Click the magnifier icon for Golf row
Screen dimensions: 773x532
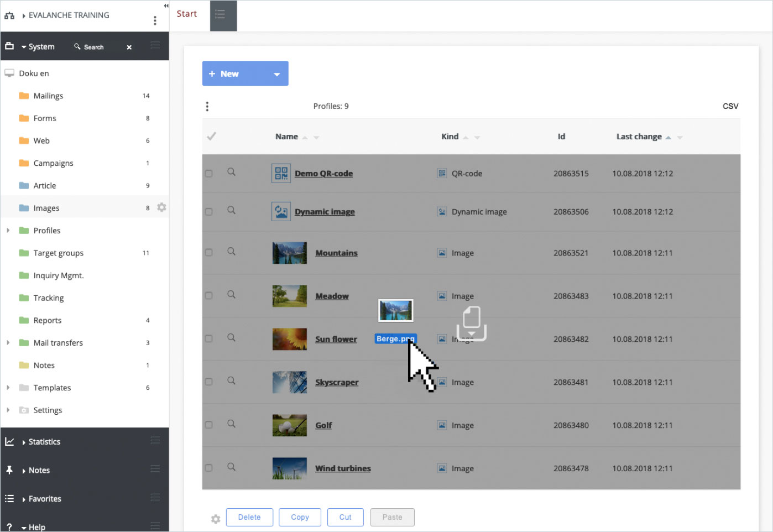click(232, 424)
